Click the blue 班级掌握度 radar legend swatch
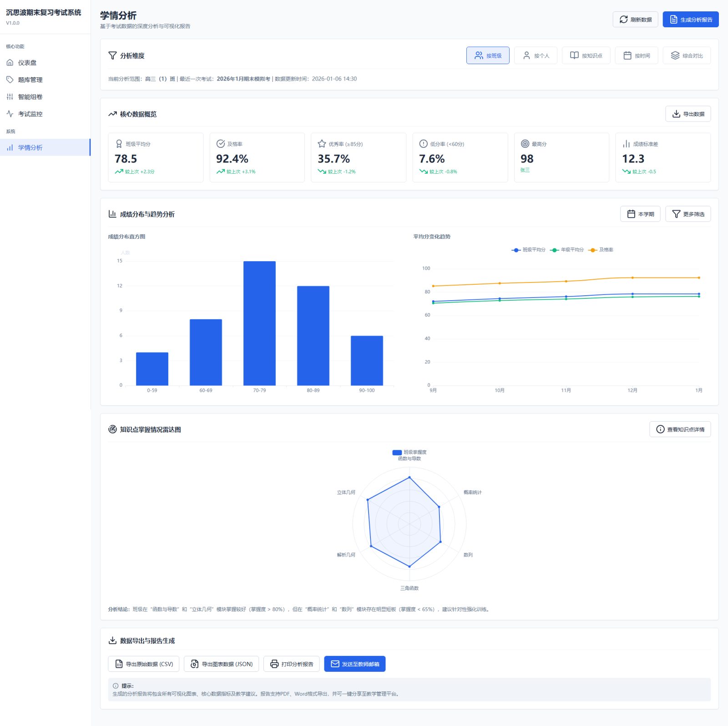 coord(397,453)
